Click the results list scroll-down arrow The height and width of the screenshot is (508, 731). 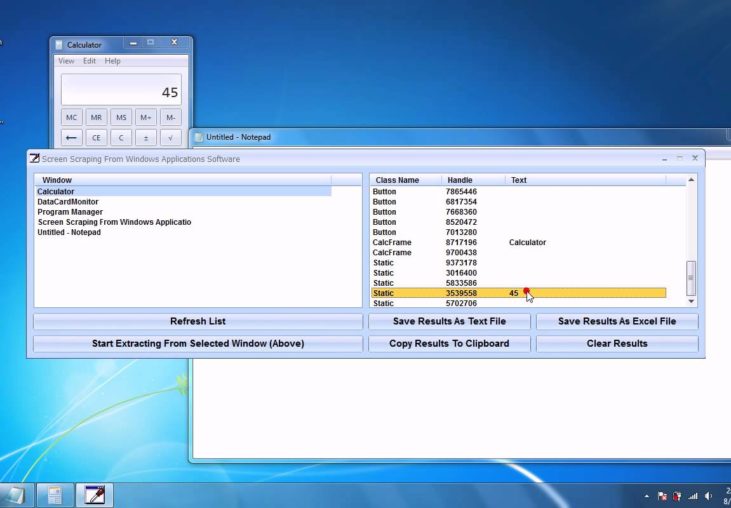pos(691,301)
